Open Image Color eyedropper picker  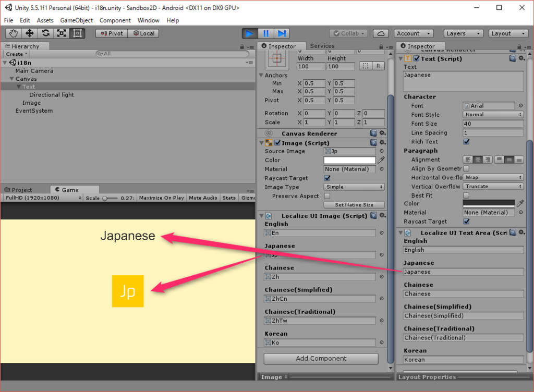381,160
